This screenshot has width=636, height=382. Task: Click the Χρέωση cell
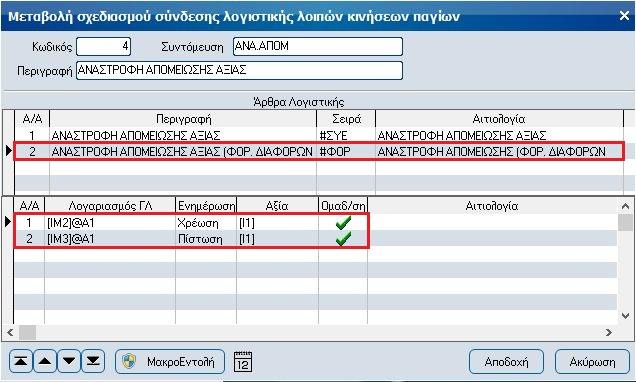pyautogui.click(x=206, y=223)
